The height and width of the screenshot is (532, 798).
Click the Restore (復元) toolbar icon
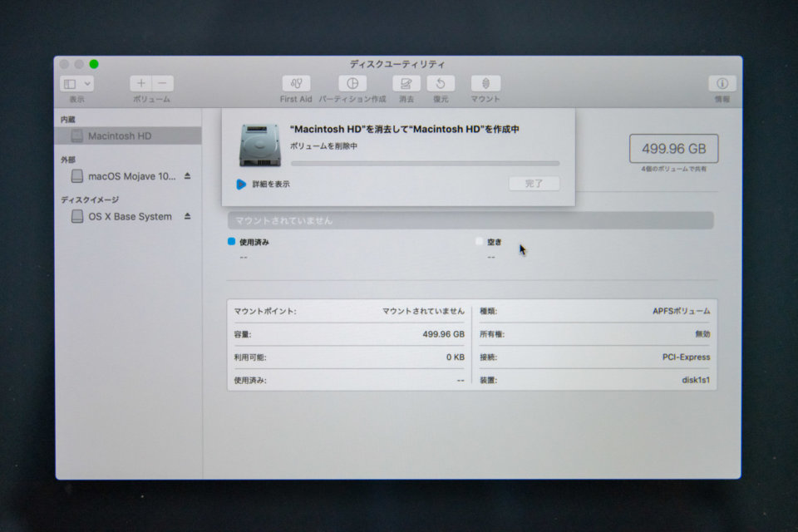coord(441,83)
